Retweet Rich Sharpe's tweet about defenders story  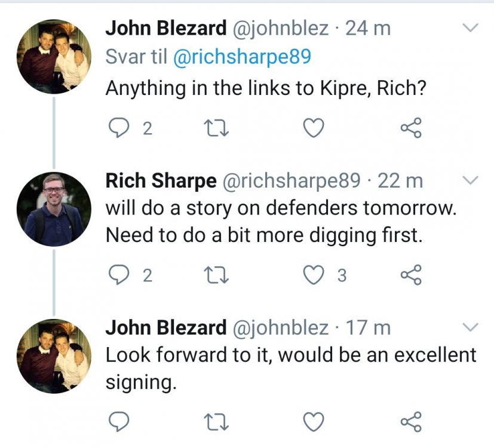click(213, 275)
